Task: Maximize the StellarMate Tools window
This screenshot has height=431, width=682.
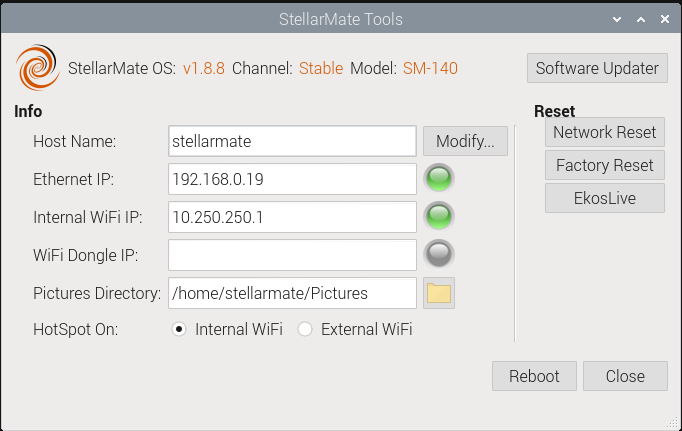Action: (641, 19)
